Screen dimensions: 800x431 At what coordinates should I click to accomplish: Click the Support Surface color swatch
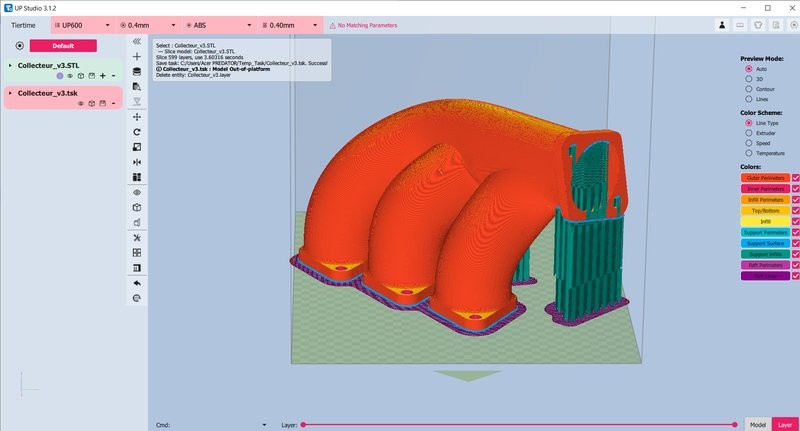(765, 243)
